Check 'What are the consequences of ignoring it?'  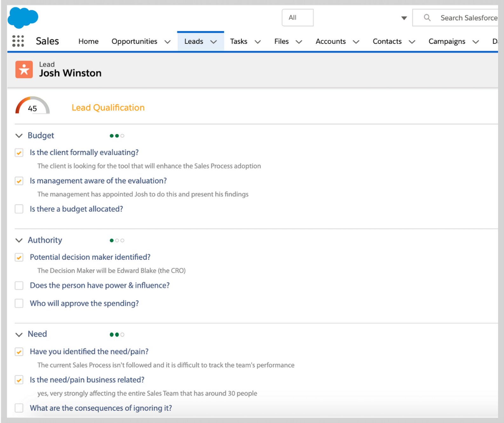click(19, 408)
